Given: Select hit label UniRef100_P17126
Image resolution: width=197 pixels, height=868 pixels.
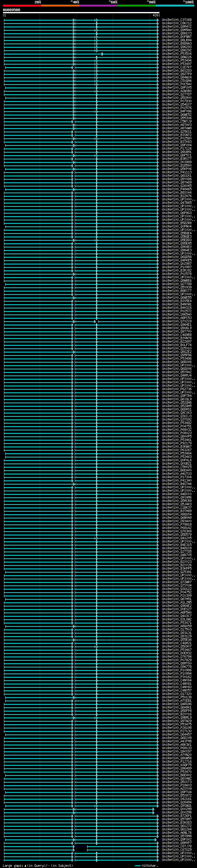Looking at the screenshot, I should [177, 149].
